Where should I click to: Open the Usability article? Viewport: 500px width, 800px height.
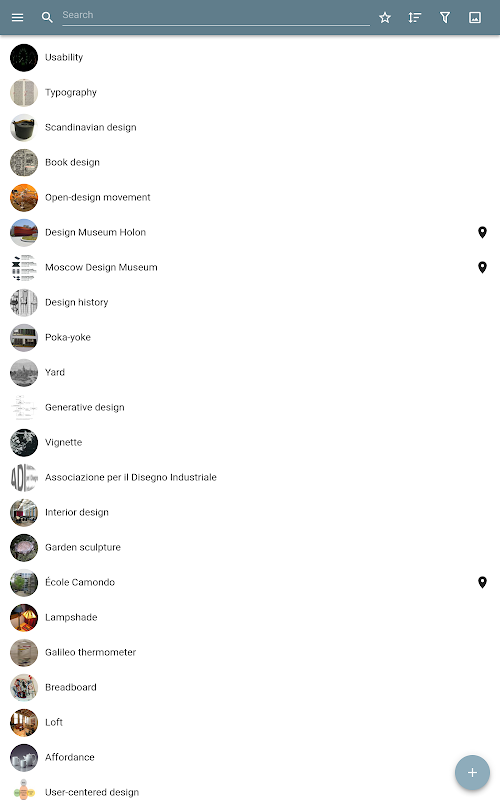tap(250, 57)
